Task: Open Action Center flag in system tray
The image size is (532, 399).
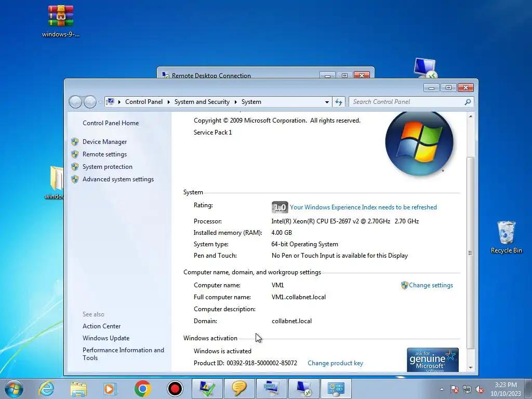Action: click(455, 389)
